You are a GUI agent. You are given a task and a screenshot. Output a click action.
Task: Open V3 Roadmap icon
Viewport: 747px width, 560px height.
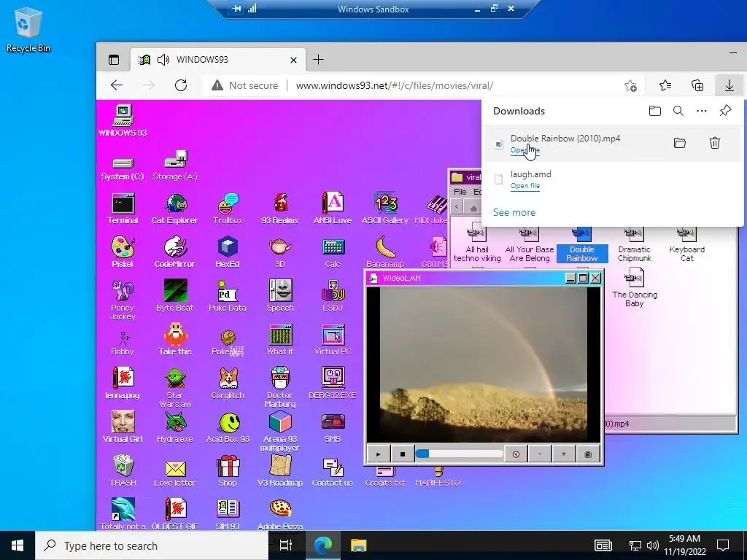point(280,471)
